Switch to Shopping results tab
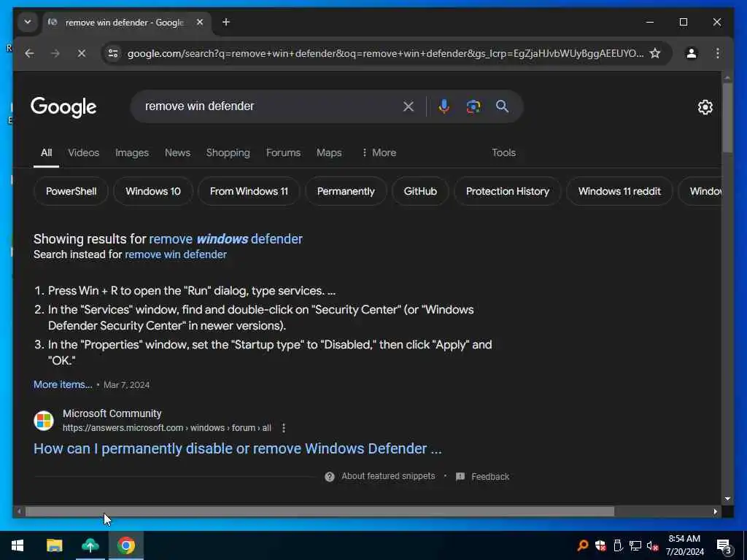This screenshot has width=747, height=560. tap(228, 153)
